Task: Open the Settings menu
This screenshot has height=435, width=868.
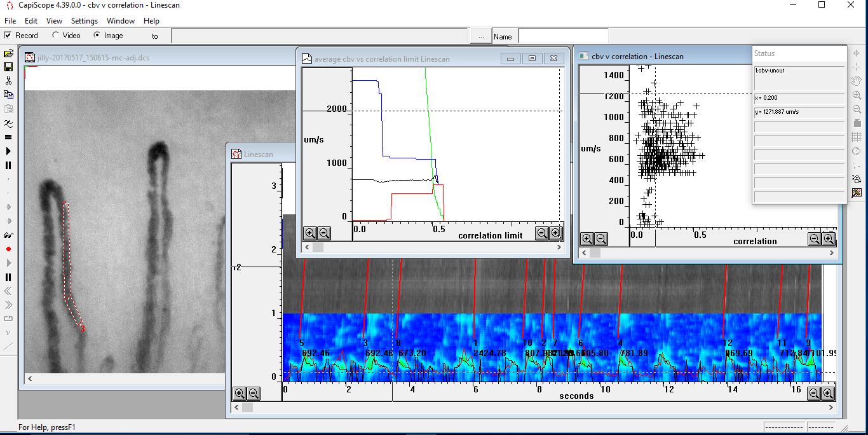Action: pyautogui.click(x=85, y=21)
